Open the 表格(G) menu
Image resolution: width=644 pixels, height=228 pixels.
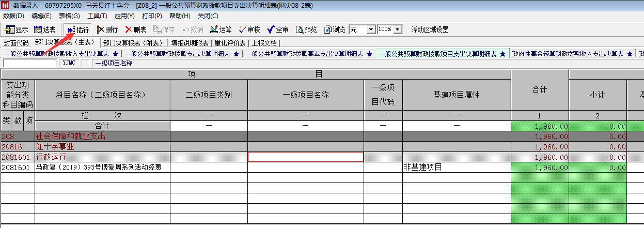click(x=69, y=16)
